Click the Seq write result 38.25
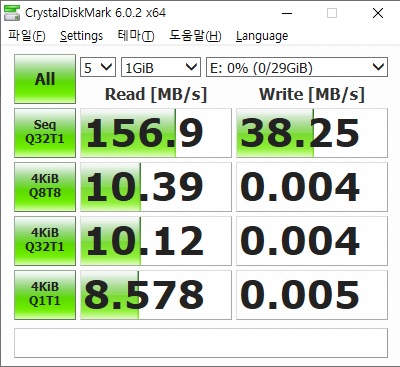The image size is (400, 367). click(312, 133)
